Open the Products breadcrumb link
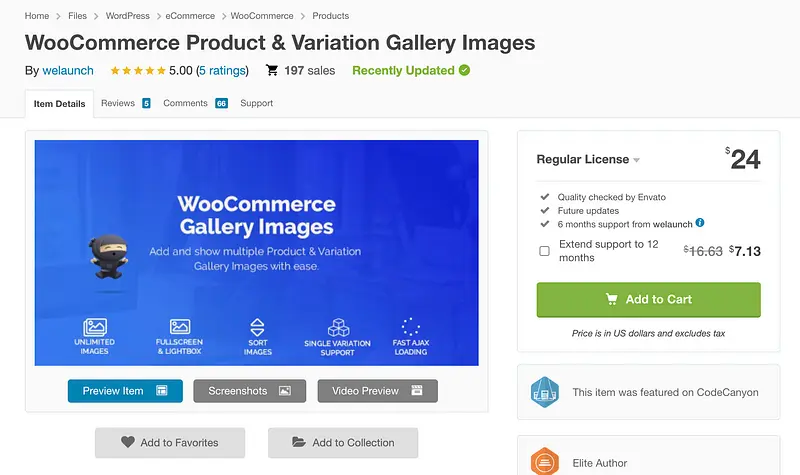The image size is (800, 475). click(x=331, y=16)
